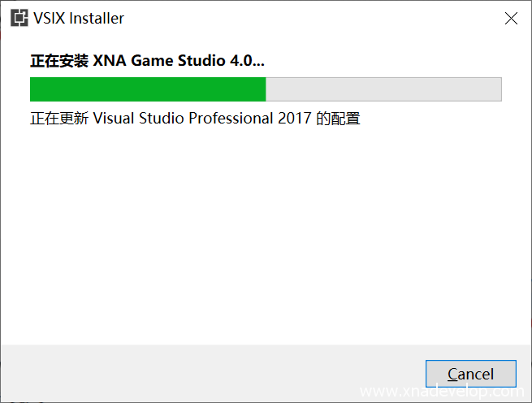The height and width of the screenshot is (403, 532).
Task: Click the point where green progress meets gray
Action: [266, 89]
